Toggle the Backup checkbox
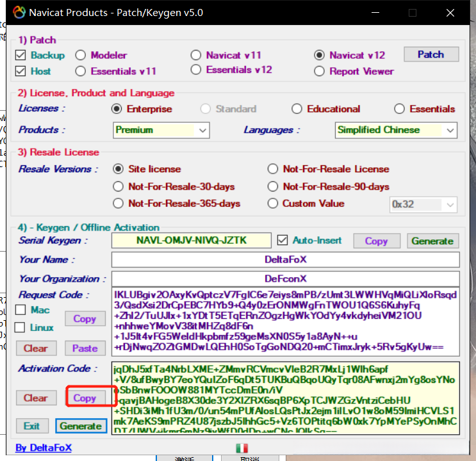 (x=21, y=55)
